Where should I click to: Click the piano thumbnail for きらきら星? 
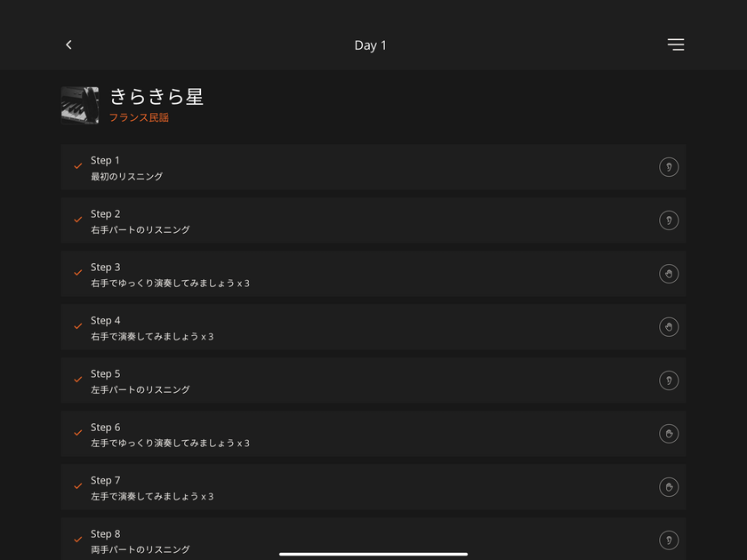(80, 105)
